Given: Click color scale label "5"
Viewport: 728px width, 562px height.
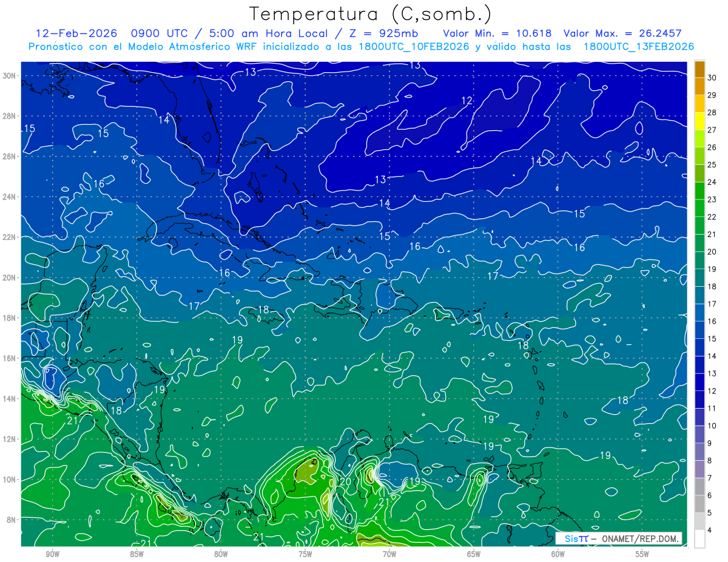Looking at the screenshot, I should (710, 513).
